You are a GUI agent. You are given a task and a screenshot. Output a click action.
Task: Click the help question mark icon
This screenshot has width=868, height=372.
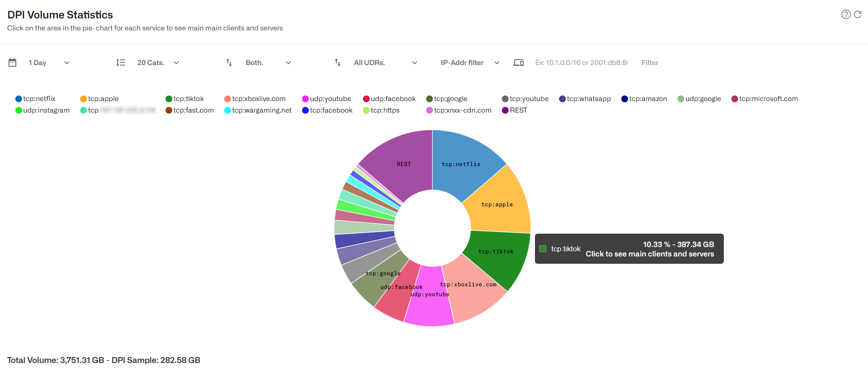[846, 15]
